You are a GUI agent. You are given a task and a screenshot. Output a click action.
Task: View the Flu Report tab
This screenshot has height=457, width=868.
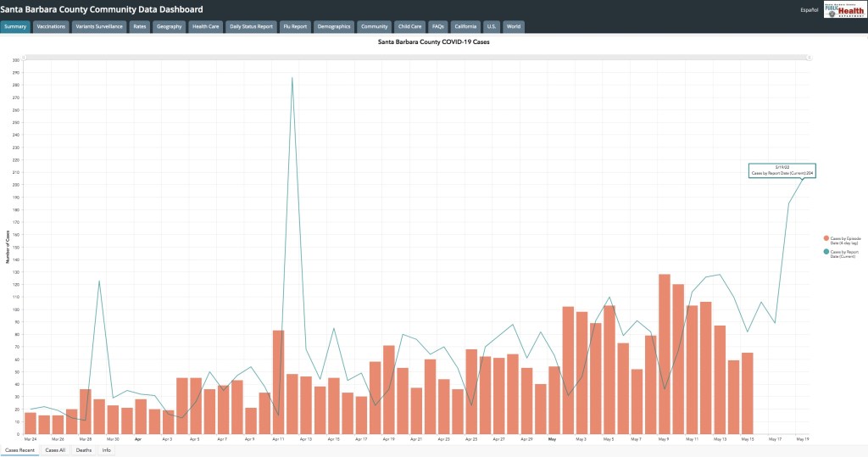click(296, 26)
